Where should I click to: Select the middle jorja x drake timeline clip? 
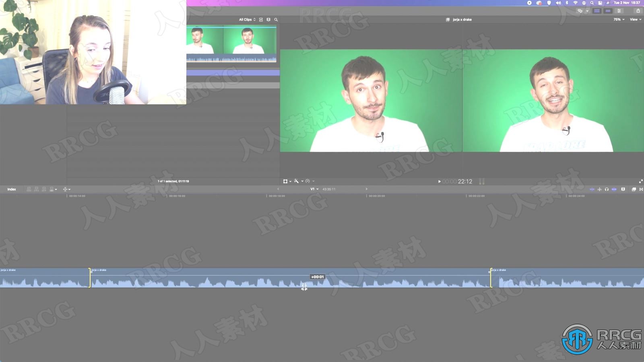pos(290,278)
